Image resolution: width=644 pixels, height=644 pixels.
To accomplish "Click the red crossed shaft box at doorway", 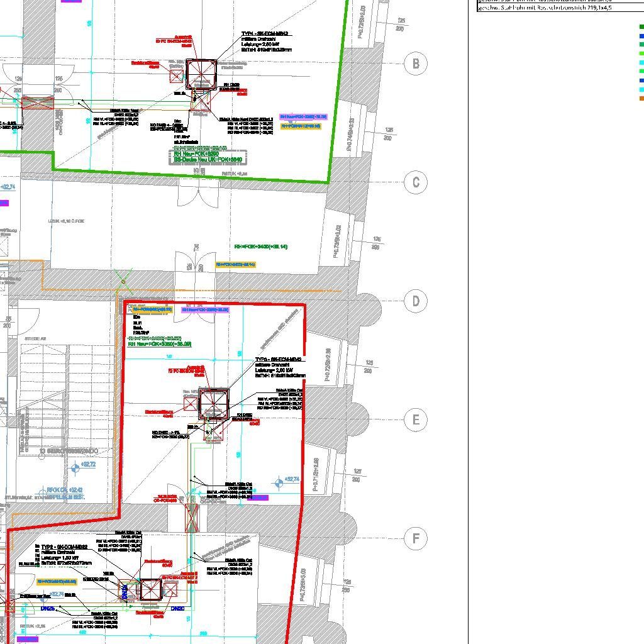I will pos(192,517).
